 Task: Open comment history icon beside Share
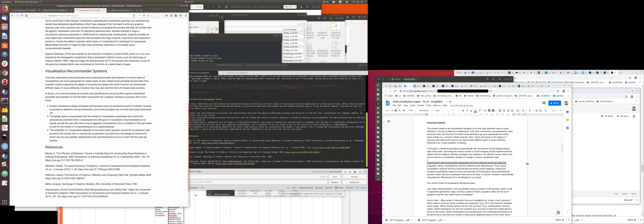(544, 103)
